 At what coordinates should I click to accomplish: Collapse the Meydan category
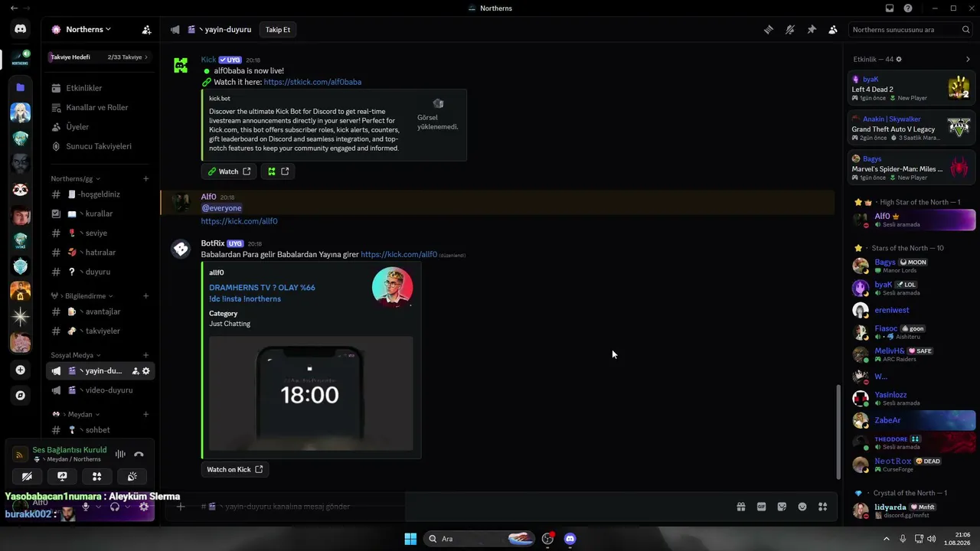tap(77, 414)
